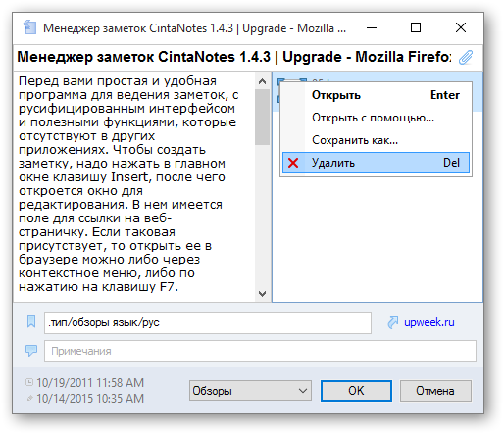Choose Открыть from the context menu
504x434 pixels.
pyautogui.click(x=376, y=95)
